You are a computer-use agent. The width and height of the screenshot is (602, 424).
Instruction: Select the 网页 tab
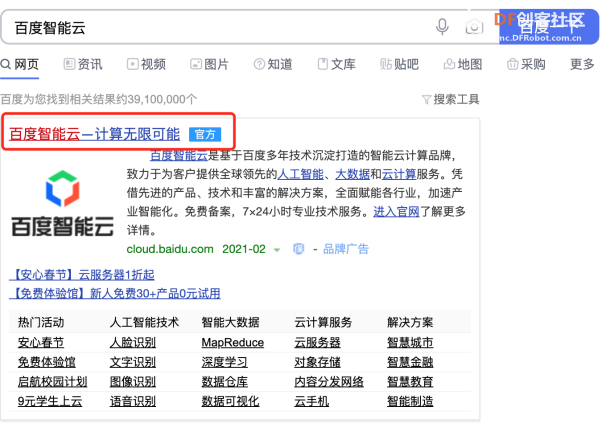click(20, 64)
